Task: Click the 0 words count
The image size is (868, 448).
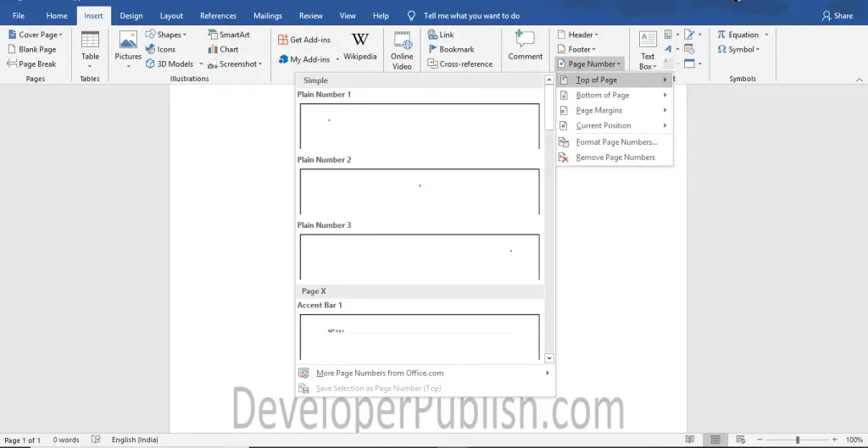Action: [66, 440]
